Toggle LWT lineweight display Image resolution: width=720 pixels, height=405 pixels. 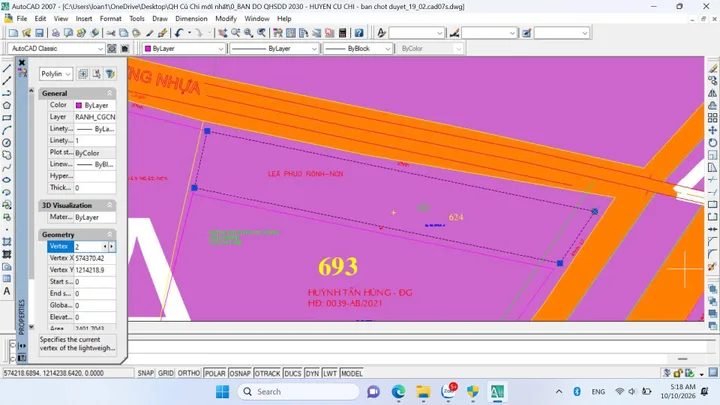coord(330,373)
